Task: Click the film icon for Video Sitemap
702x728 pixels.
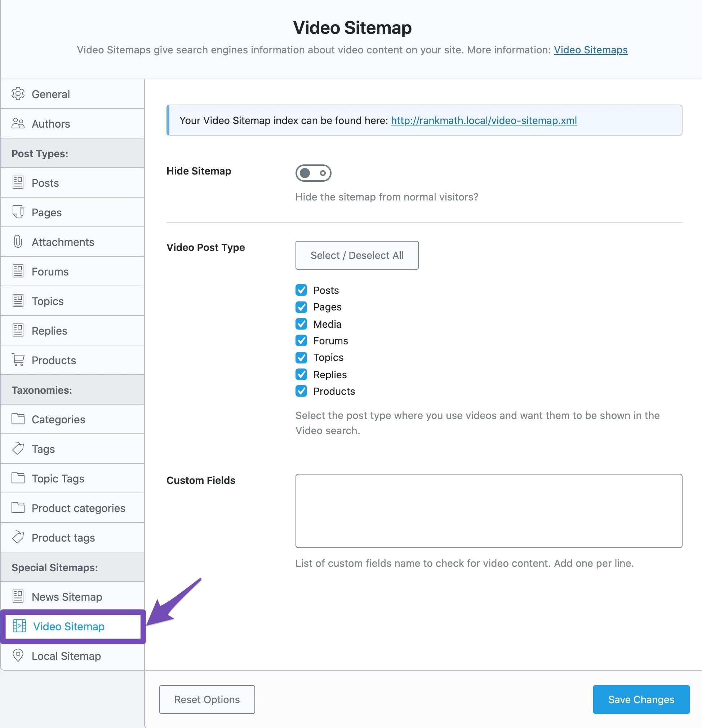Action: 19,626
